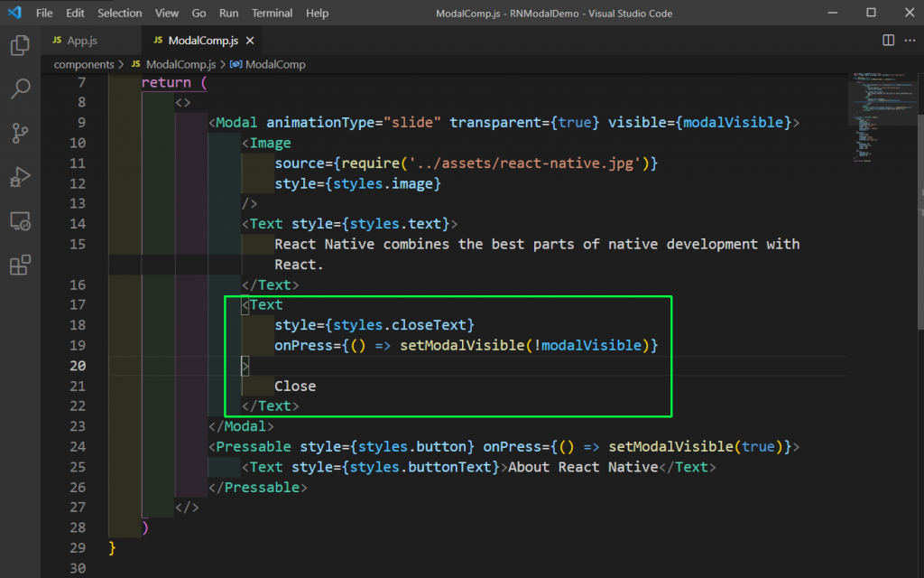Click the VS Code logo icon

[x=14, y=13]
